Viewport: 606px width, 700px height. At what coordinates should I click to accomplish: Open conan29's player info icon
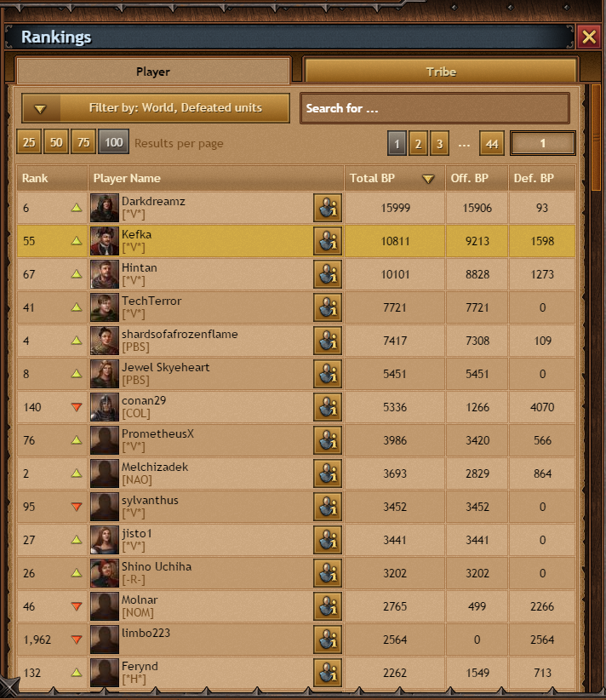328,407
